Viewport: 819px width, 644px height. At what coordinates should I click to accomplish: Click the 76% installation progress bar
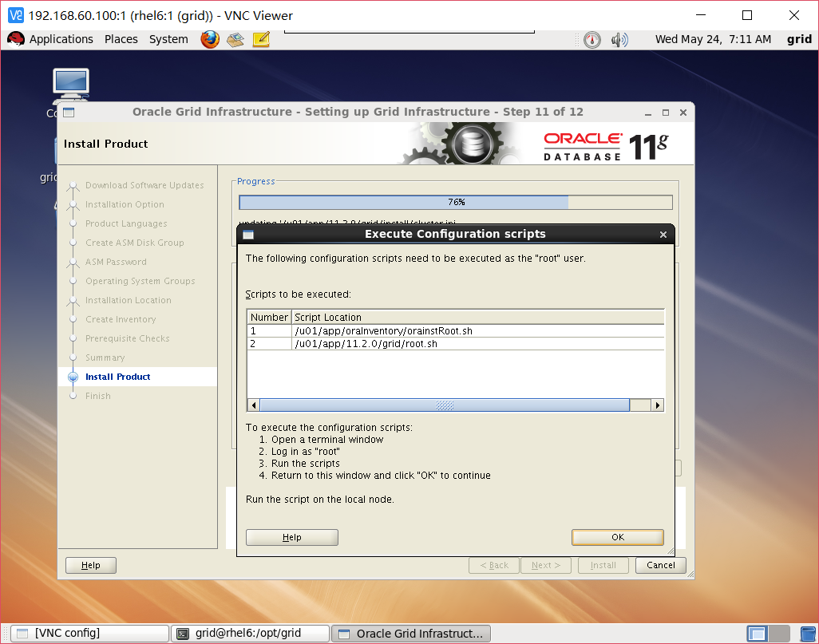[456, 201]
